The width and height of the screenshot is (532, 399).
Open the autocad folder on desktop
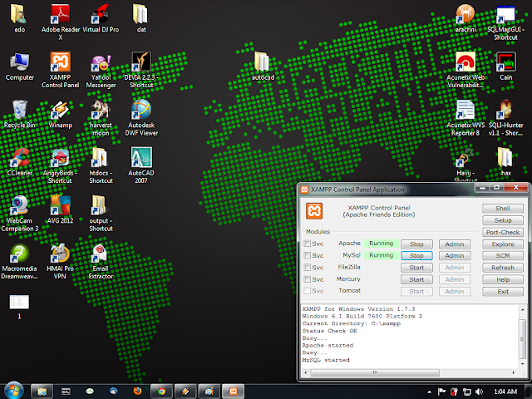click(x=263, y=66)
